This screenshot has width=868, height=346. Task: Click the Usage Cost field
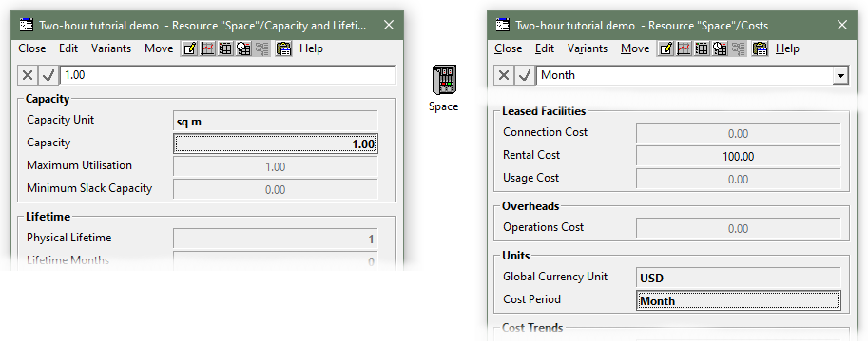(x=739, y=179)
